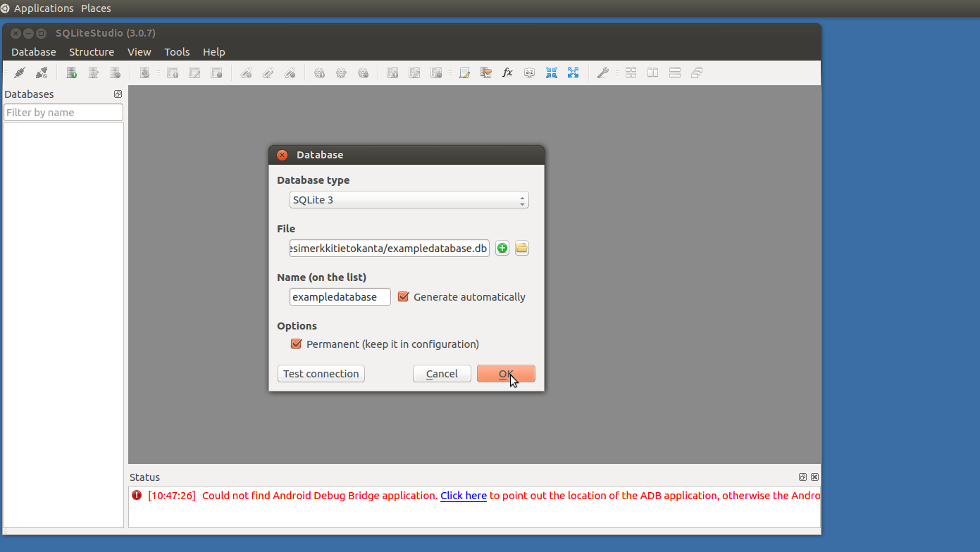980x552 pixels.
Task: Click the Add database icon with green plus
Action: (x=71, y=73)
